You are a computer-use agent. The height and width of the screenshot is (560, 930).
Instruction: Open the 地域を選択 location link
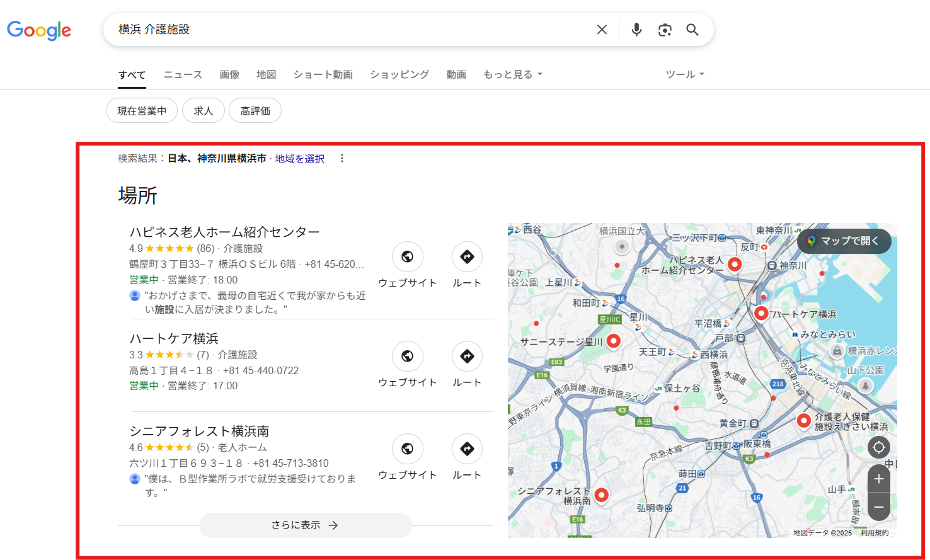299,158
